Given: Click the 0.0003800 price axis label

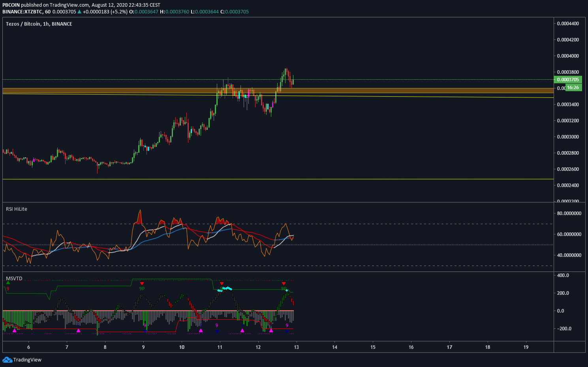Looking at the screenshot, I should click(568, 72).
